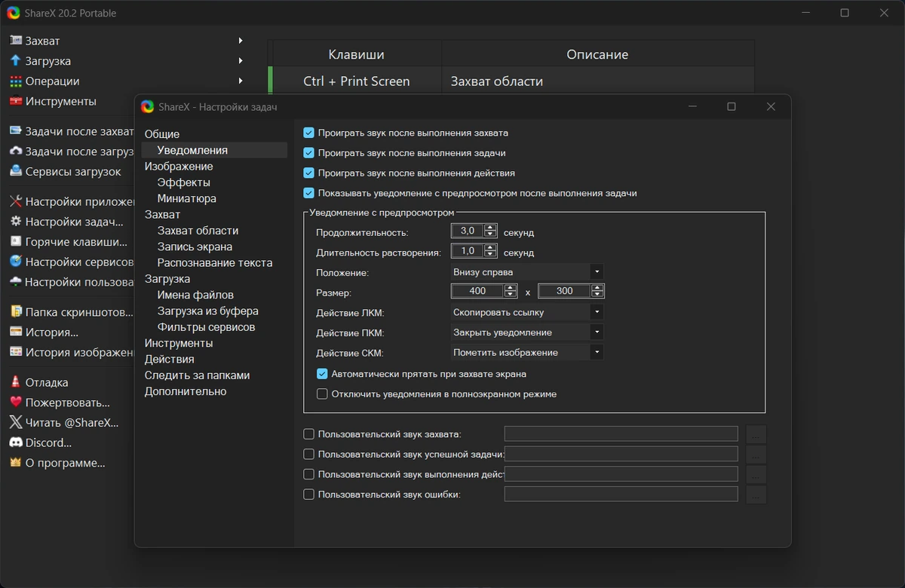The height and width of the screenshot is (588, 905).
Task: Click the Задачи после загрузки cloud icon
Action: click(15, 152)
